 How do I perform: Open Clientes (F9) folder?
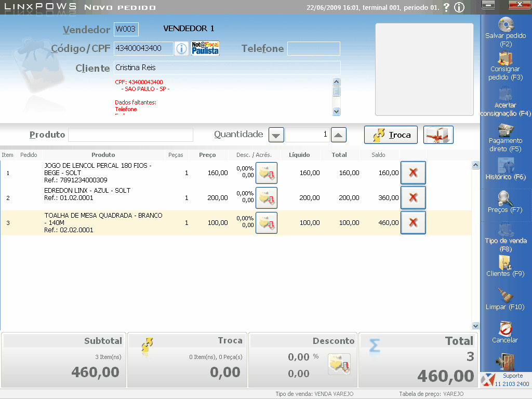click(x=505, y=262)
